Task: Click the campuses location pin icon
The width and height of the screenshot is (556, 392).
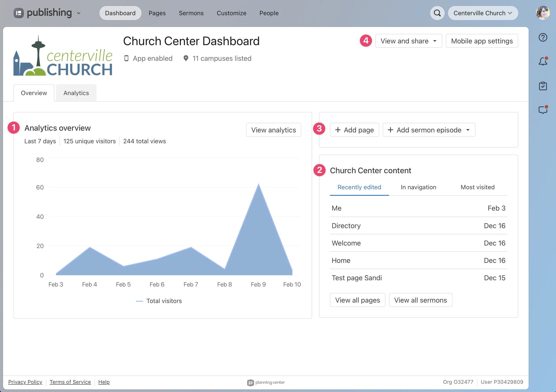Action: tap(186, 58)
